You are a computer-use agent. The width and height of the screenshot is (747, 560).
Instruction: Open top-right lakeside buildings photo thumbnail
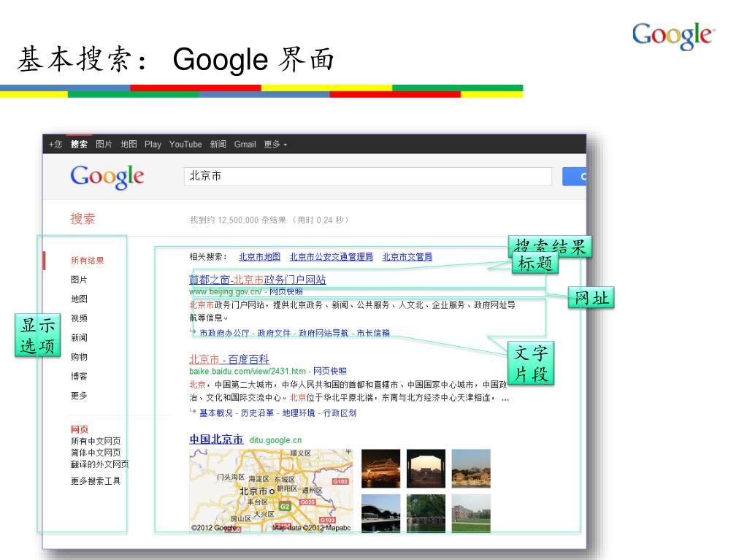coord(471,469)
